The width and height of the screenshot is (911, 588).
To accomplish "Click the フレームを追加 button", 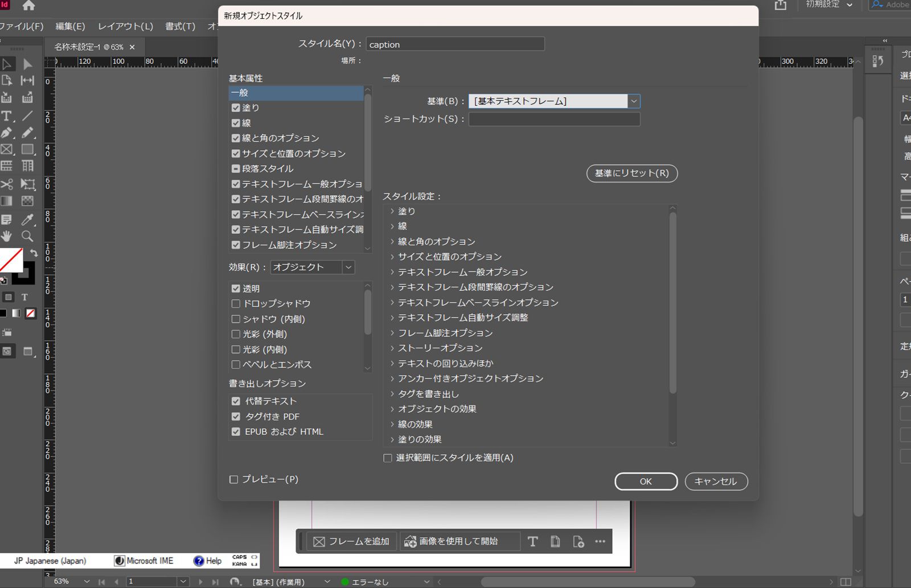I will 352,541.
